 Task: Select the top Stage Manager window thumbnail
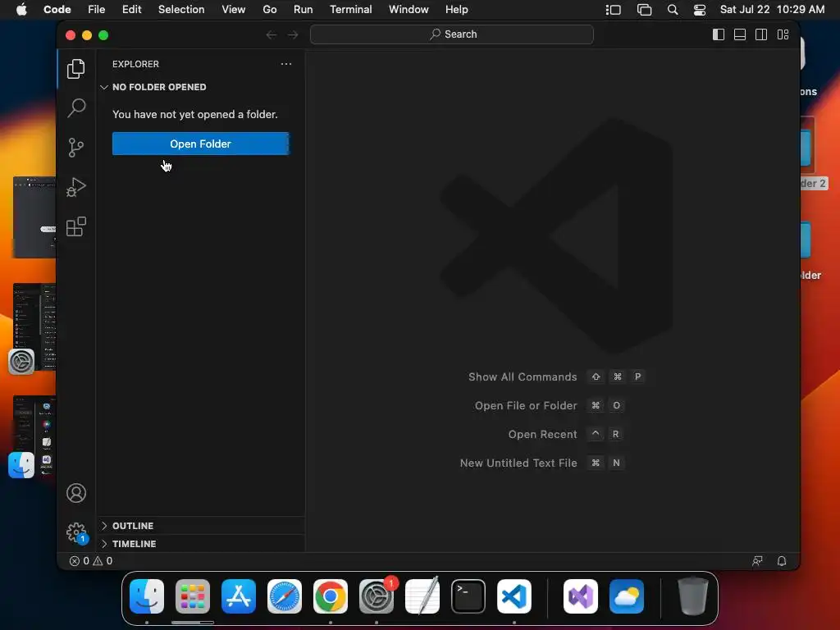pos(34,217)
